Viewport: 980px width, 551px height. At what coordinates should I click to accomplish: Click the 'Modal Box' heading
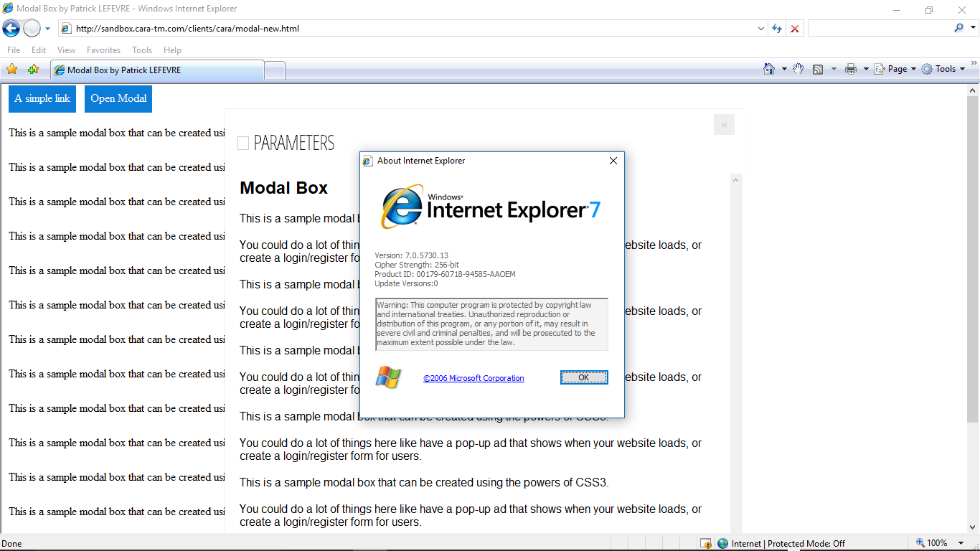click(x=283, y=188)
